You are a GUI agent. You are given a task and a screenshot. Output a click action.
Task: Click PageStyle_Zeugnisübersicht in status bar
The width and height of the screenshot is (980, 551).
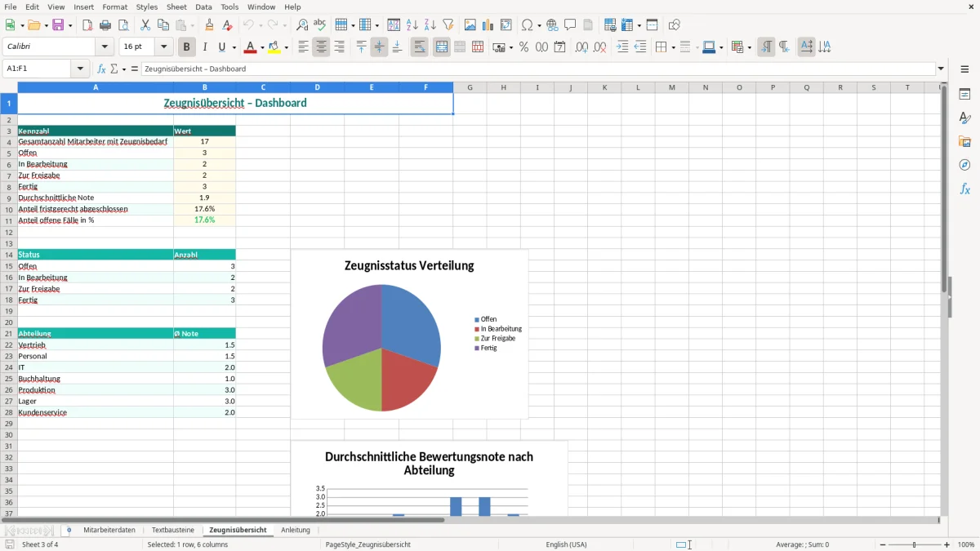coord(367,544)
